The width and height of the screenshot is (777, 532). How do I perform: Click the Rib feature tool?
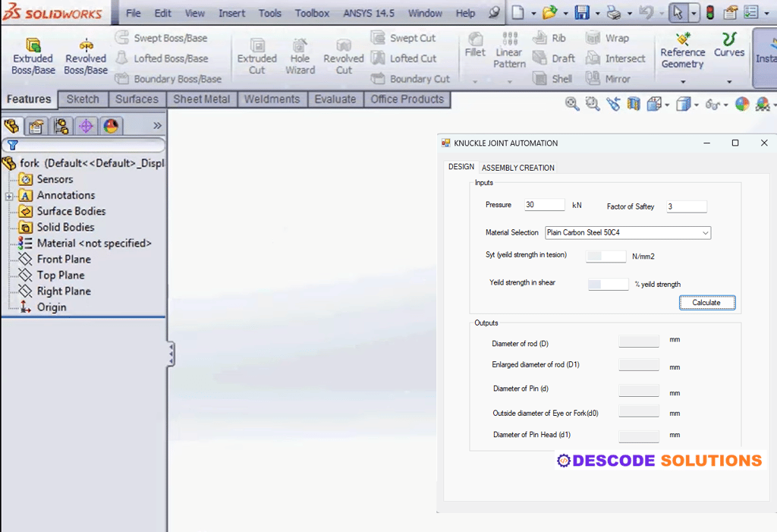tap(549, 38)
